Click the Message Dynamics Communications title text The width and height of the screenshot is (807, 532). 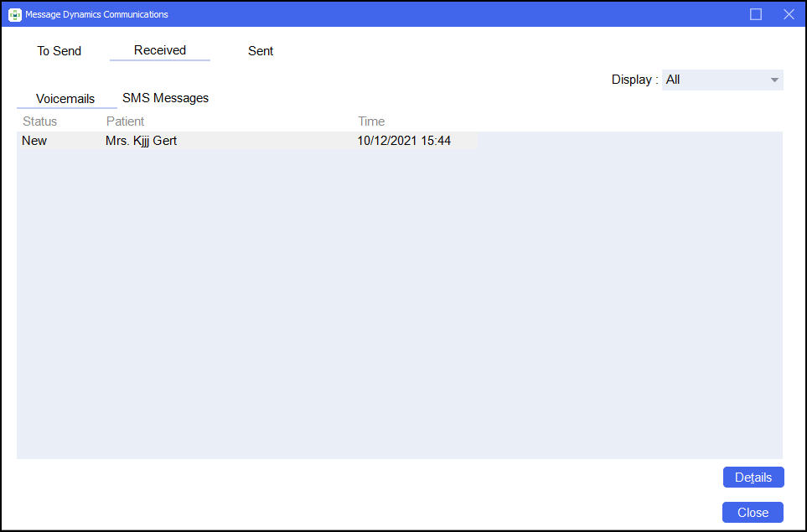click(96, 14)
